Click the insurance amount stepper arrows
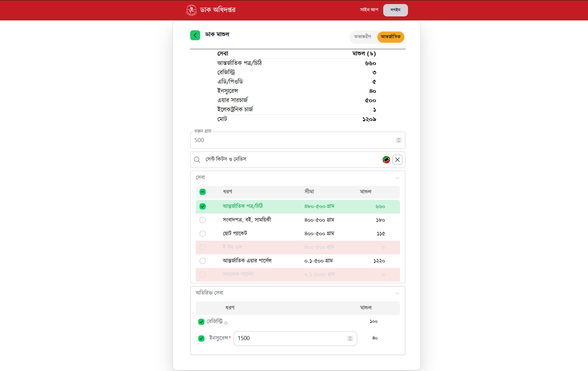588x371 pixels. click(x=350, y=339)
